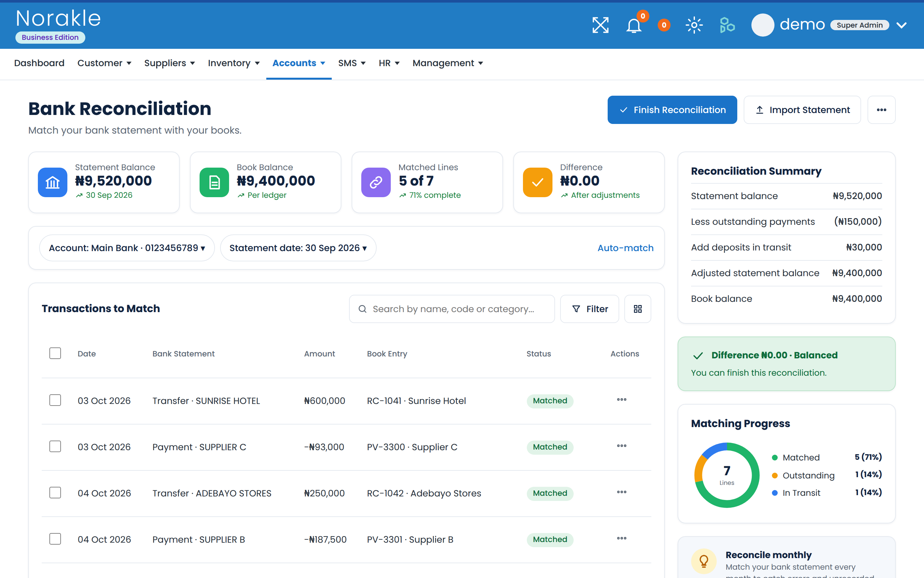Click Finish Reconciliation button

[x=672, y=110]
